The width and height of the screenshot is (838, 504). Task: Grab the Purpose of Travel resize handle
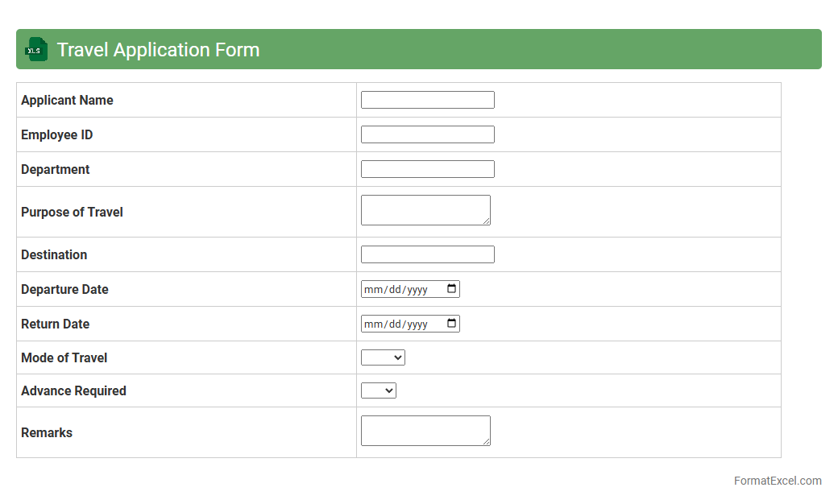[486, 221]
